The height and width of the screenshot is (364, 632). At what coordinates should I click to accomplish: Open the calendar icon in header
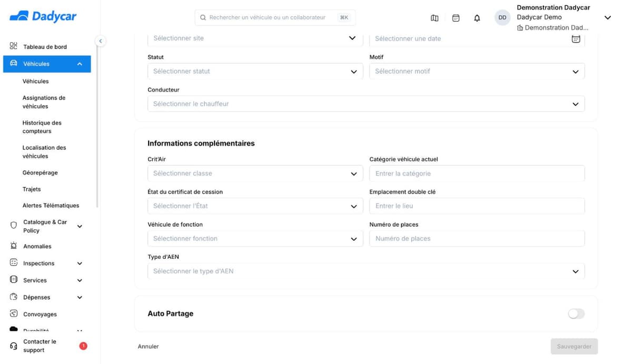coord(456,18)
